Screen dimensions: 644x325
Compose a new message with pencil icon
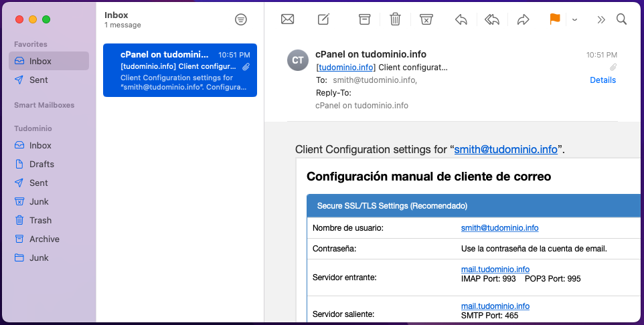pyautogui.click(x=323, y=19)
